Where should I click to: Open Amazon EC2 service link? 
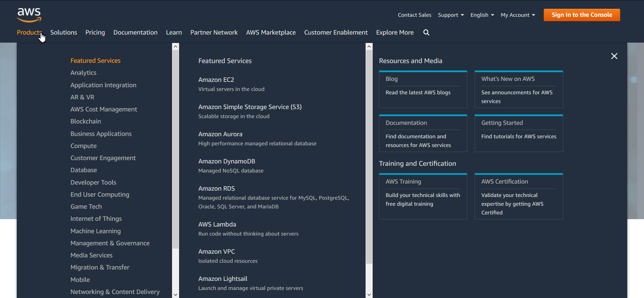pos(216,80)
